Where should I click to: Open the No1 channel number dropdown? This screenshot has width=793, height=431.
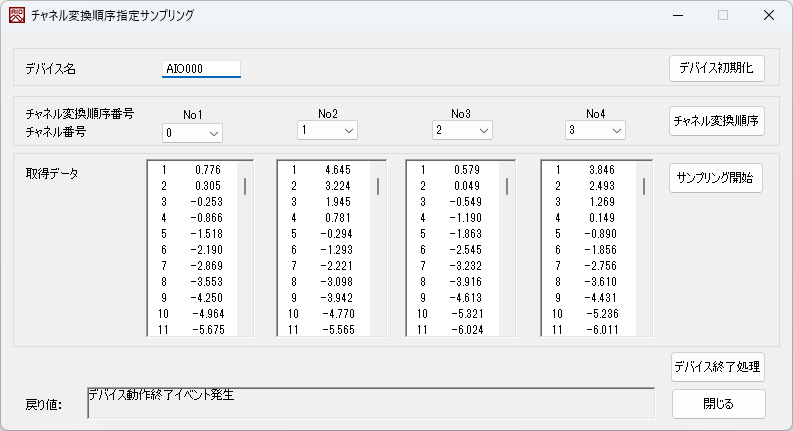click(192, 133)
